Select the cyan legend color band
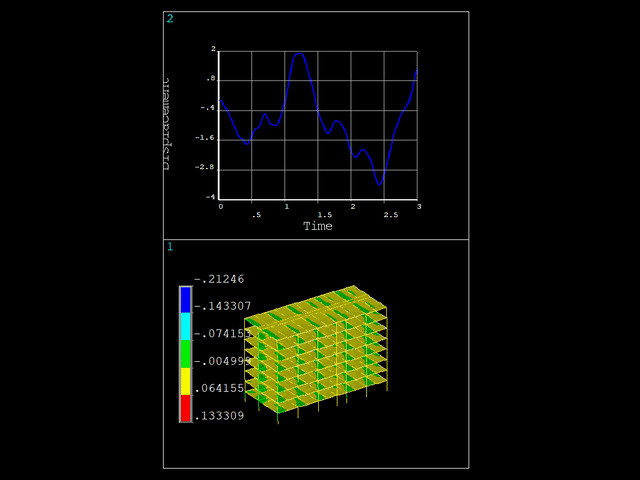The height and width of the screenshot is (480, 640). coord(186,327)
